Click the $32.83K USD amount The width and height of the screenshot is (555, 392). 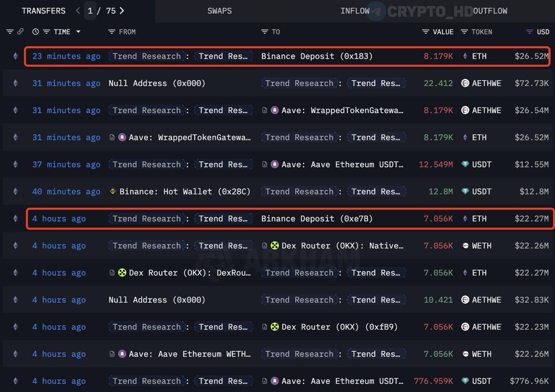532,300
